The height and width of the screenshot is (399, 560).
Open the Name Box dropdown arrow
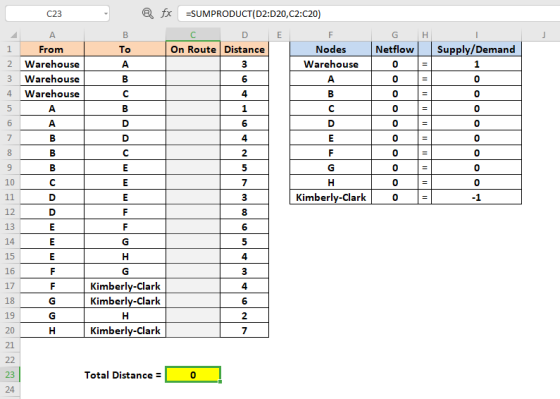coord(105,14)
